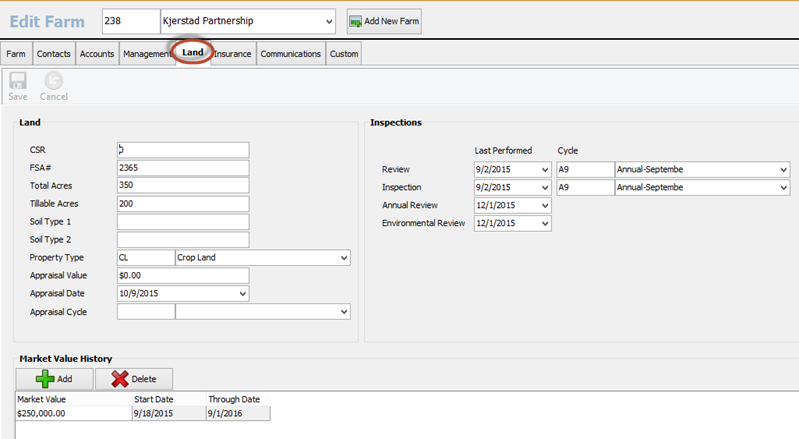Add a market value history entry
The width and height of the screenshot is (799, 439).
coord(55,379)
